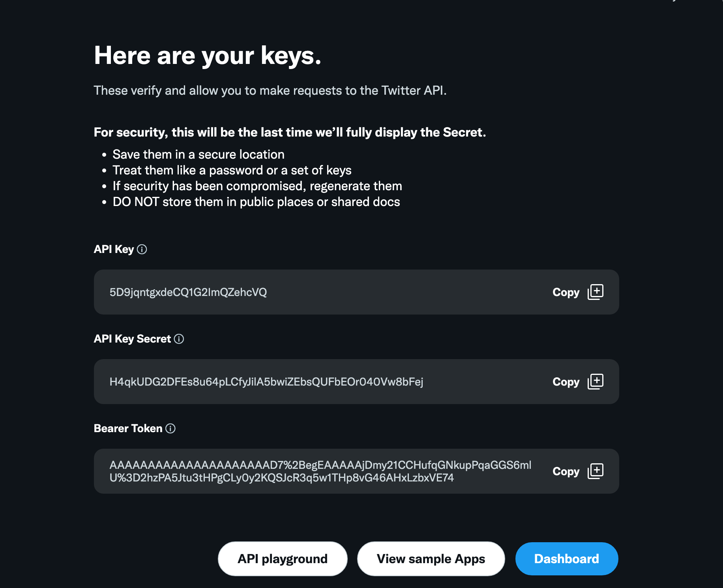Navigate to the Dashboard
The image size is (723, 588).
pyautogui.click(x=566, y=558)
